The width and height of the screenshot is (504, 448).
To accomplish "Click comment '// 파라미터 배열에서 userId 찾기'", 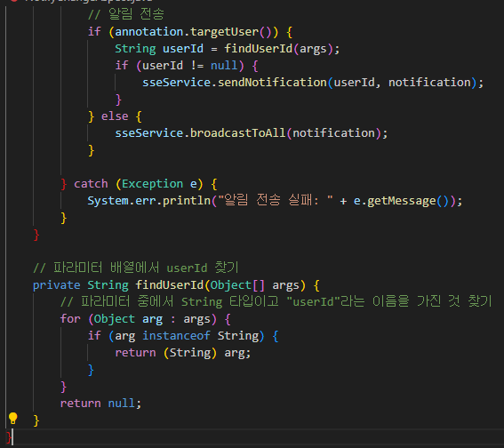I will point(136,268).
